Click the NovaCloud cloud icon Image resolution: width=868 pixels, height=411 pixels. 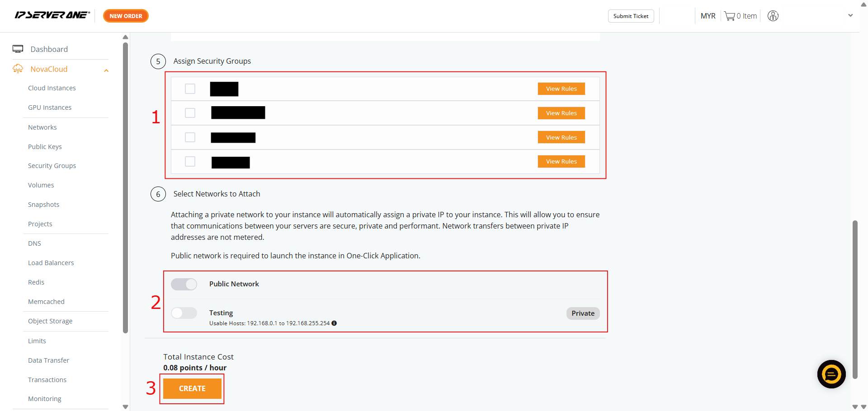coord(18,69)
